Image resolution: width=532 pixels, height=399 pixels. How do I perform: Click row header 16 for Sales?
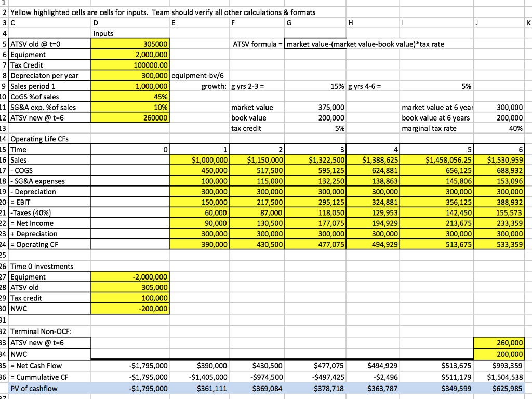(5, 160)
